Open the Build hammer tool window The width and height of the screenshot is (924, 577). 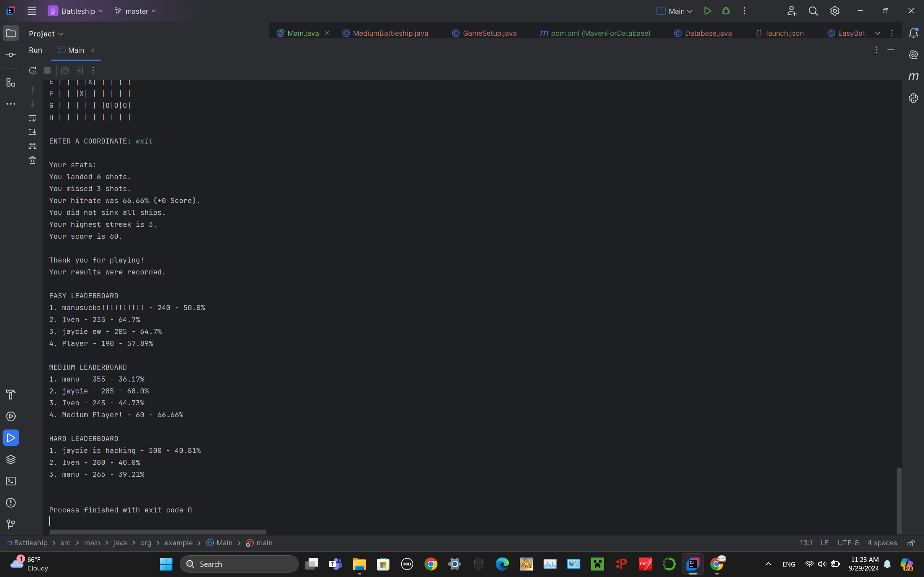(11, 394)
